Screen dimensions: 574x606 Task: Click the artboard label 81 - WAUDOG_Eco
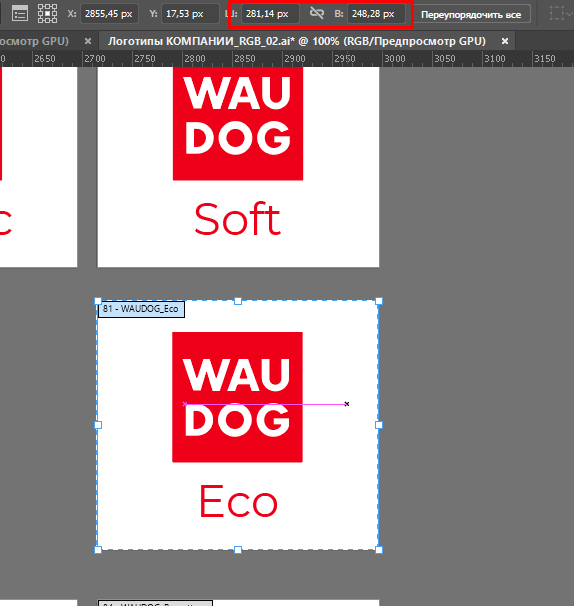[x=141, y=309]
